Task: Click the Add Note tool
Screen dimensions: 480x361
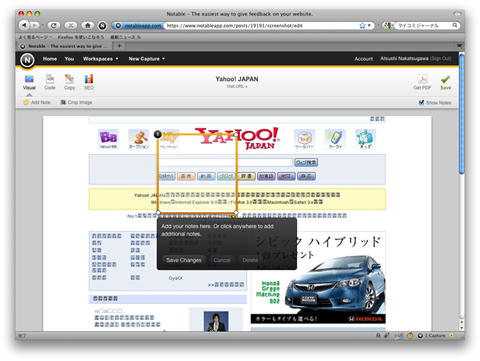Action: pos(37,102)
